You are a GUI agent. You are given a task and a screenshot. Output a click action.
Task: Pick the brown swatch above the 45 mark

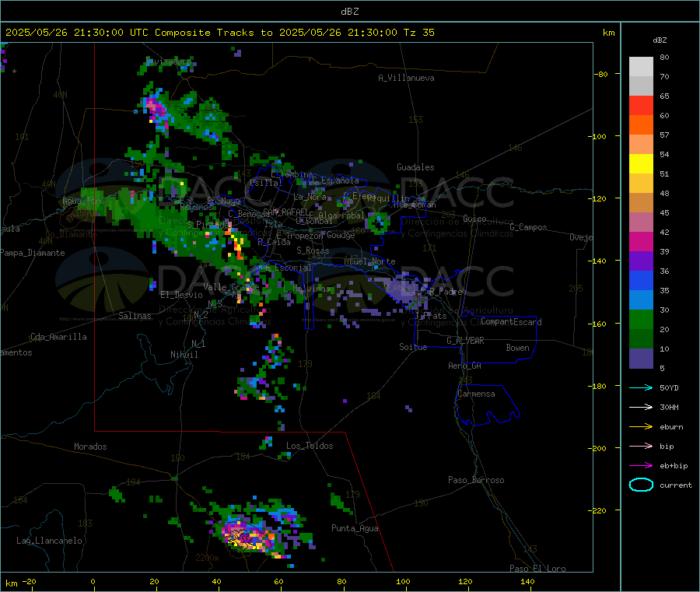(x=641, y=203)
